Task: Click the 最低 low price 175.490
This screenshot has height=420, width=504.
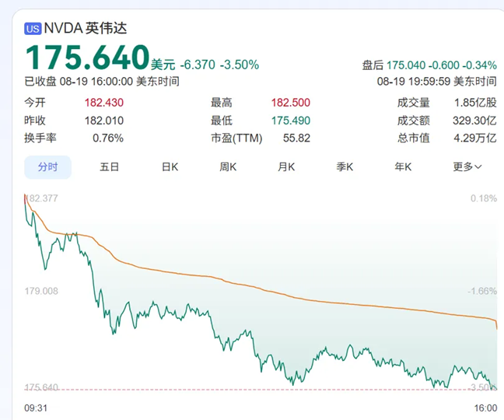Action: (289, 121)
